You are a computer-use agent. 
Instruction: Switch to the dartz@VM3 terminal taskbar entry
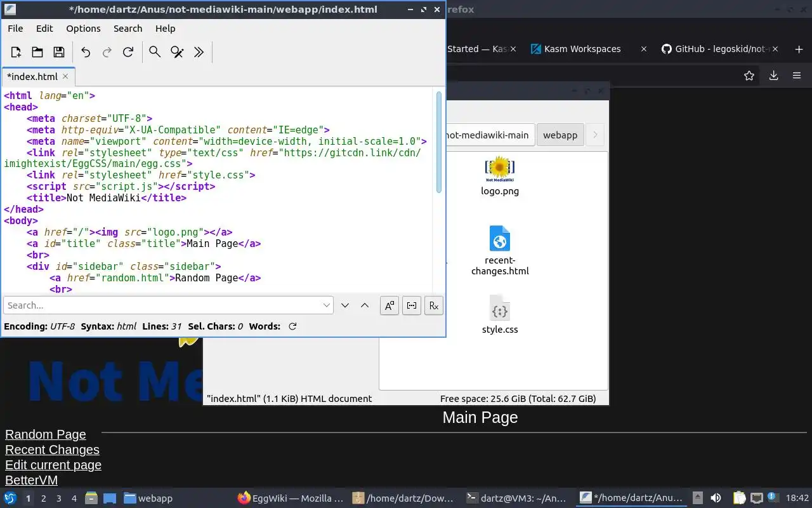pyautogui.click(x=516, y=498)
